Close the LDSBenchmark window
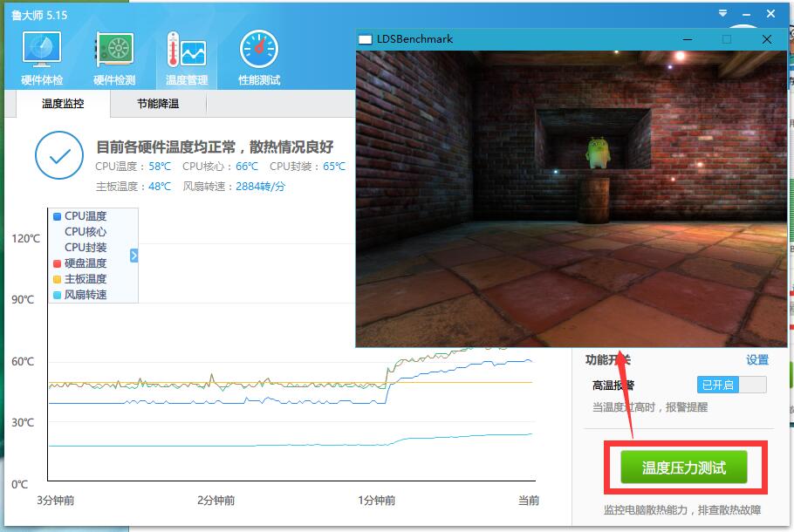 coord(767,39)
